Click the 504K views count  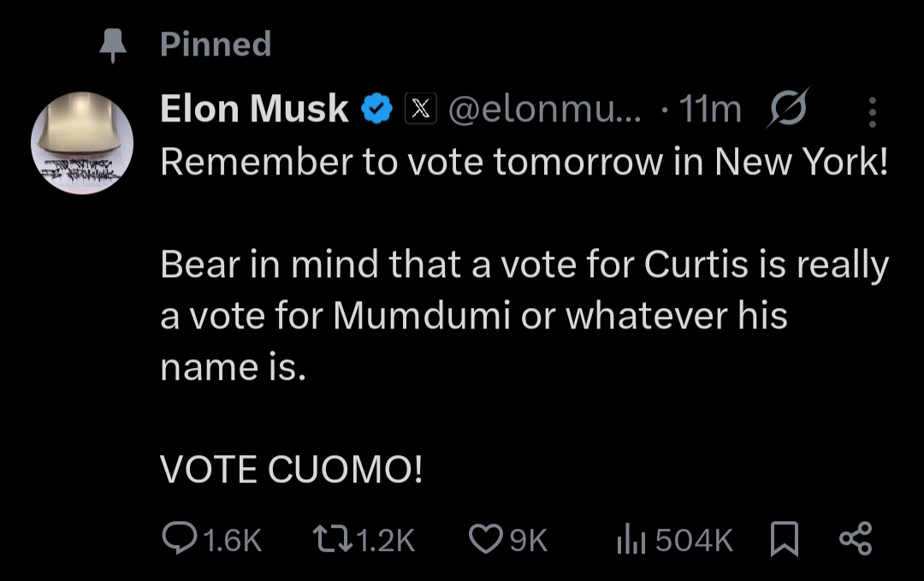(695, 540)
